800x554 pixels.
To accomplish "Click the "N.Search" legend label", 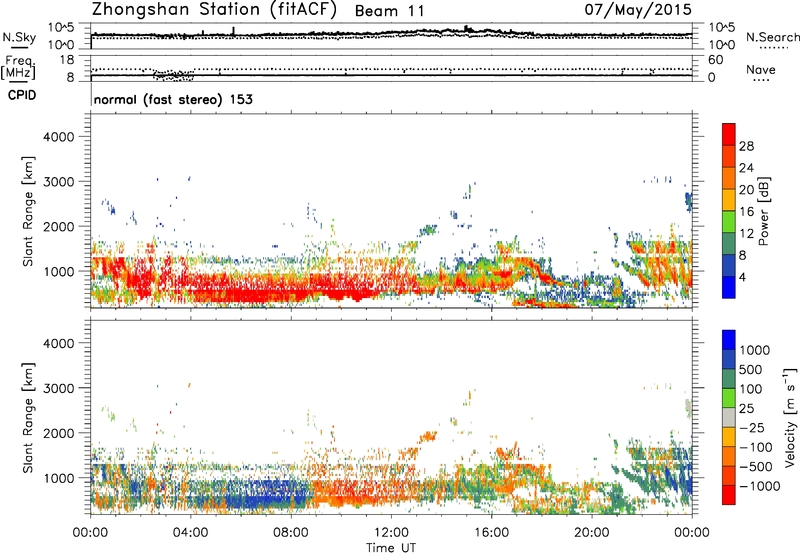I will tap(772, 37).
